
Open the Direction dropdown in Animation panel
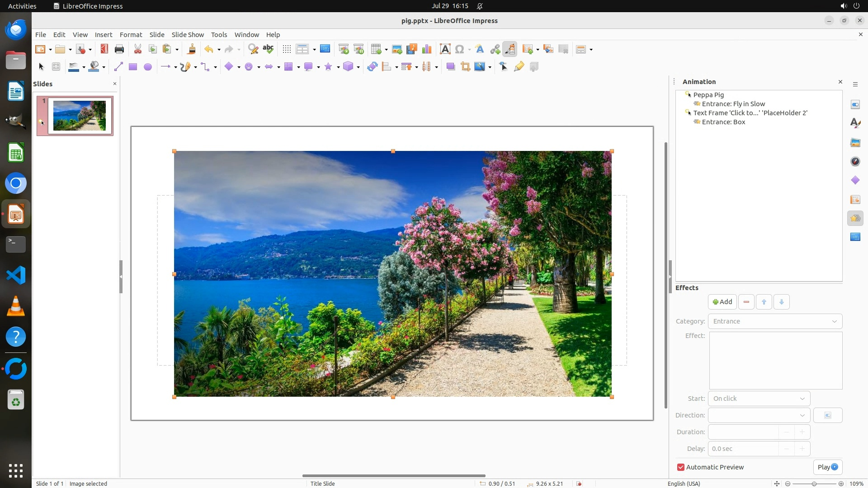[759, 415]
